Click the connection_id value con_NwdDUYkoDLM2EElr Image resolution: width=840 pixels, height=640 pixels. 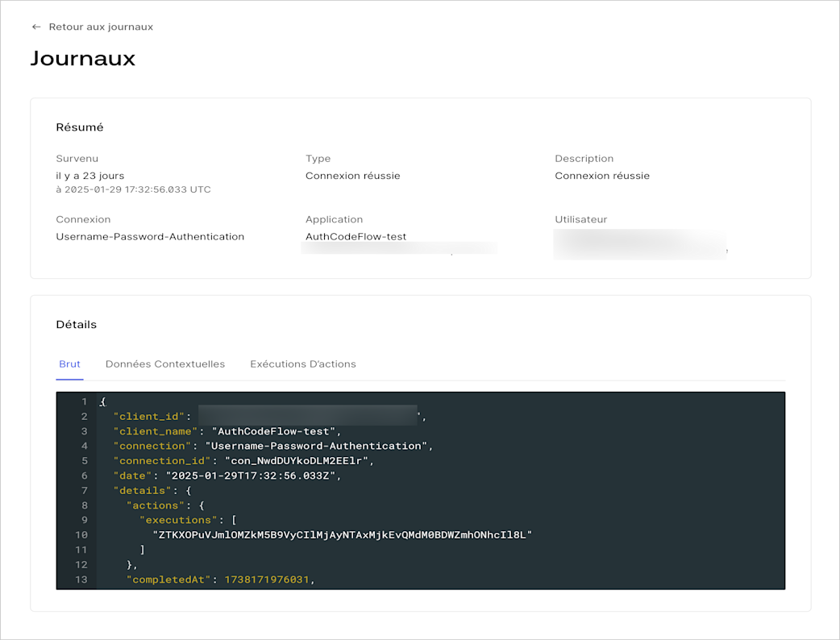click(296, 460)
